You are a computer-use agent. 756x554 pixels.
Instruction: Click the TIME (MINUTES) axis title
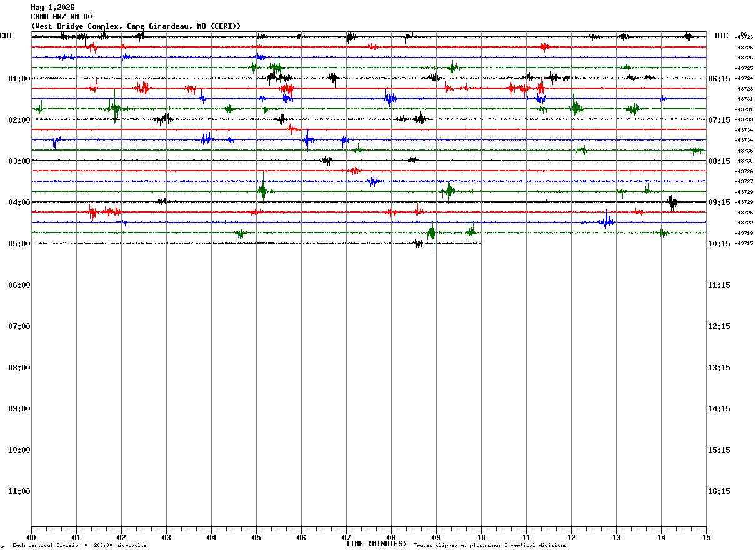pyautogui.click(x=376, y=544)
